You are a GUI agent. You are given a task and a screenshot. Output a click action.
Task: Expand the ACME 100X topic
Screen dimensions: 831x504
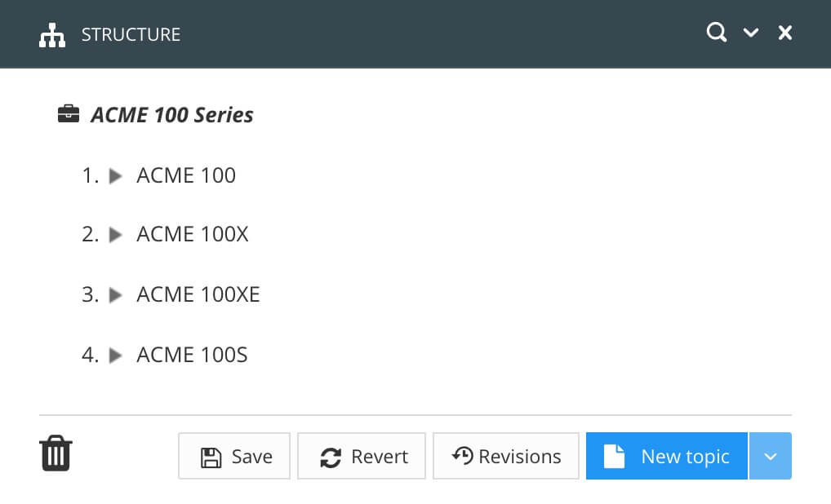click(x=116, y=234)
